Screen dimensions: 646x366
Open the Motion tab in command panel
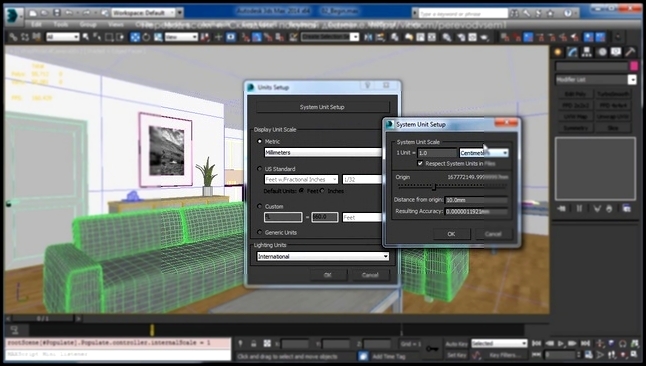pyautogui.click(x=602, y=52)
